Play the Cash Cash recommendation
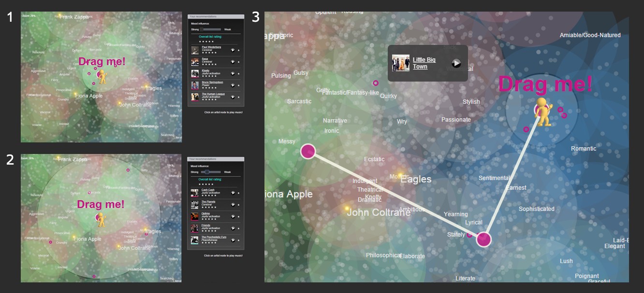 pos(233,193)
